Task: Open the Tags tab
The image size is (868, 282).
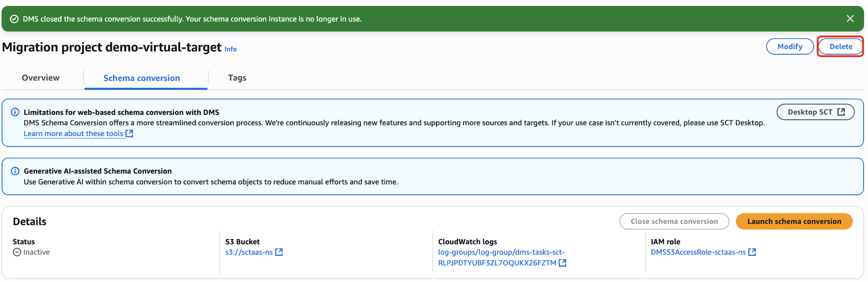Action: point(237,78)
